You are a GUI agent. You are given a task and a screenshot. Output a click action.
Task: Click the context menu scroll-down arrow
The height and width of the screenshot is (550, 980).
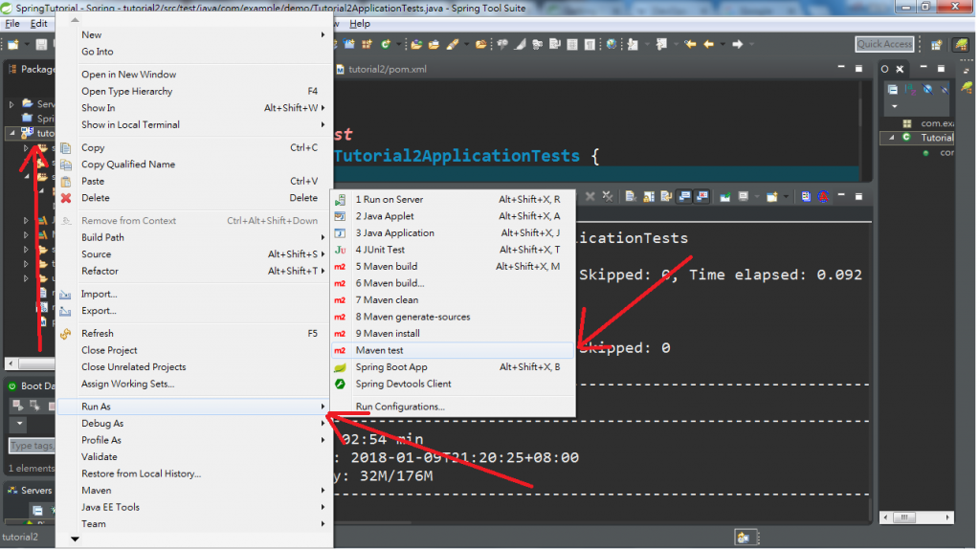click(x=75, y=539)
